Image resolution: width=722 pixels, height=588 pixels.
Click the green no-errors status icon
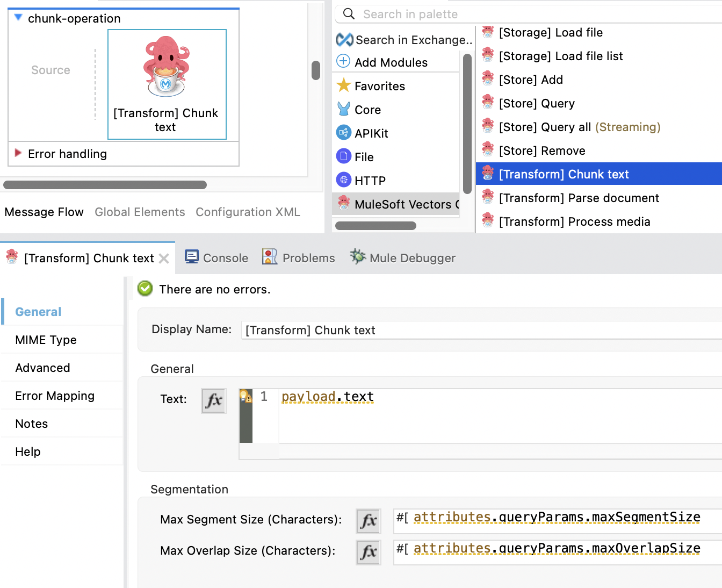coord(145,289)
